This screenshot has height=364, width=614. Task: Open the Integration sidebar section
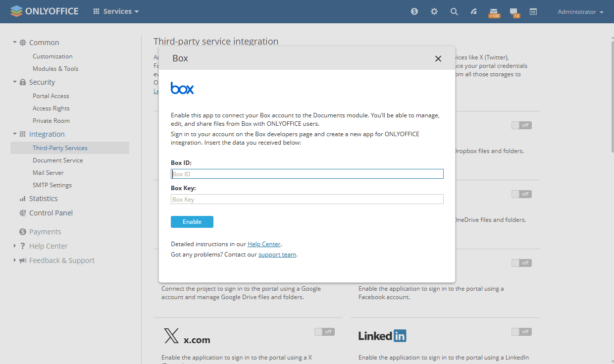coord(47,134)
